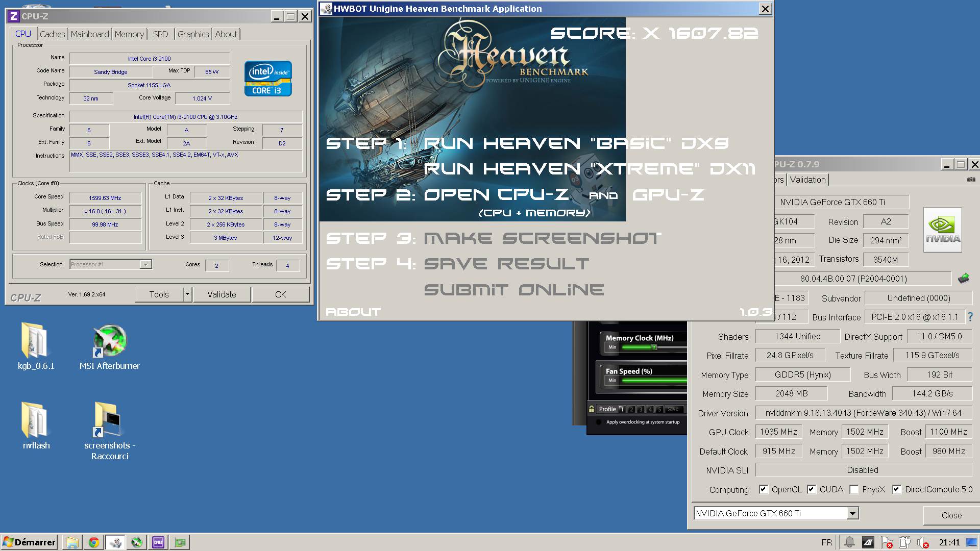
Task: Open the Action Center flag tray icon
Action: point(887,542)
